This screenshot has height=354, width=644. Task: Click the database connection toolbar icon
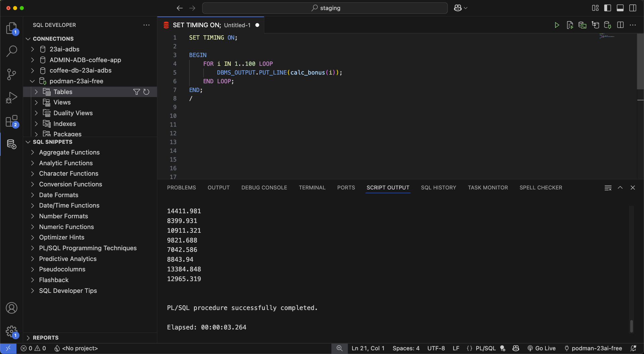(607, 25)
